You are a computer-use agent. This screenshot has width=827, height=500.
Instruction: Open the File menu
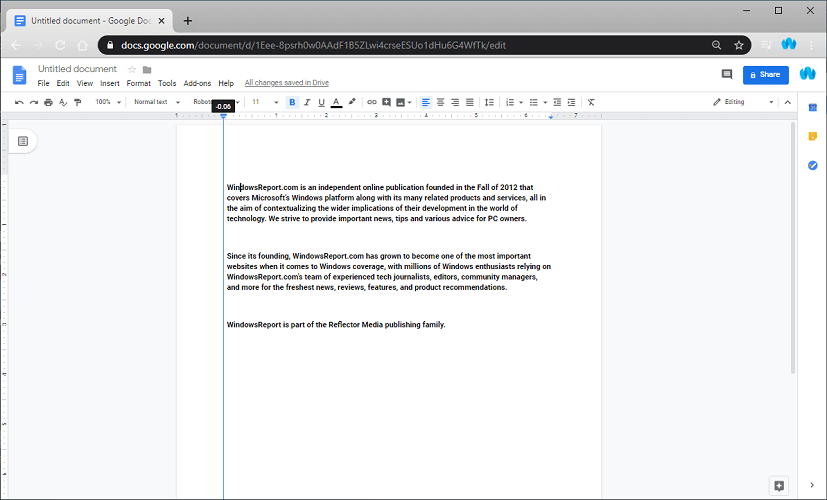pyautogui.click(x=43, y=83)
